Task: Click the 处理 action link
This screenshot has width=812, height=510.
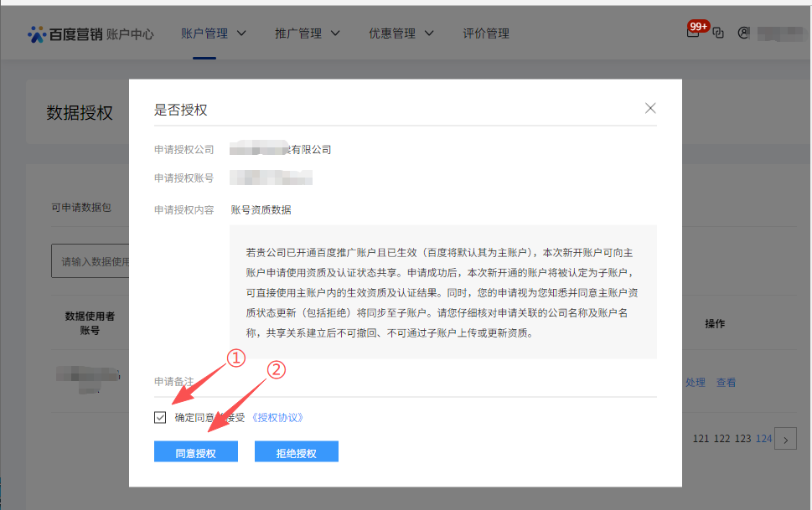Action: click(x=695, y=382)
